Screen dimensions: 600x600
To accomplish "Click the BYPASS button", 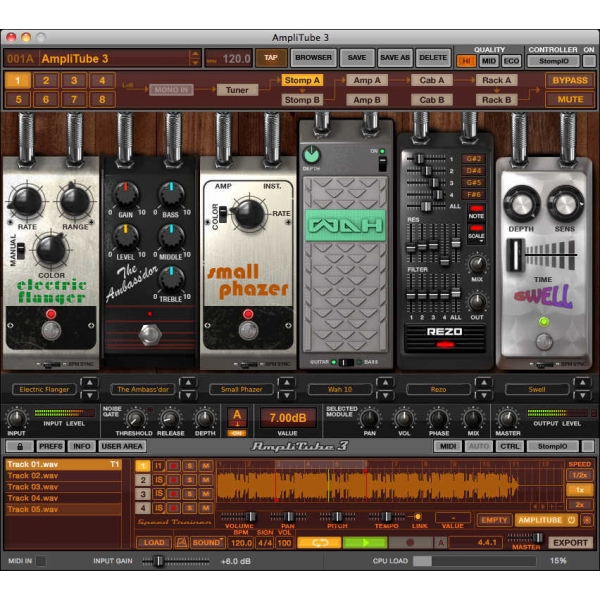I will pyautogui.click(x=570, y=80).
